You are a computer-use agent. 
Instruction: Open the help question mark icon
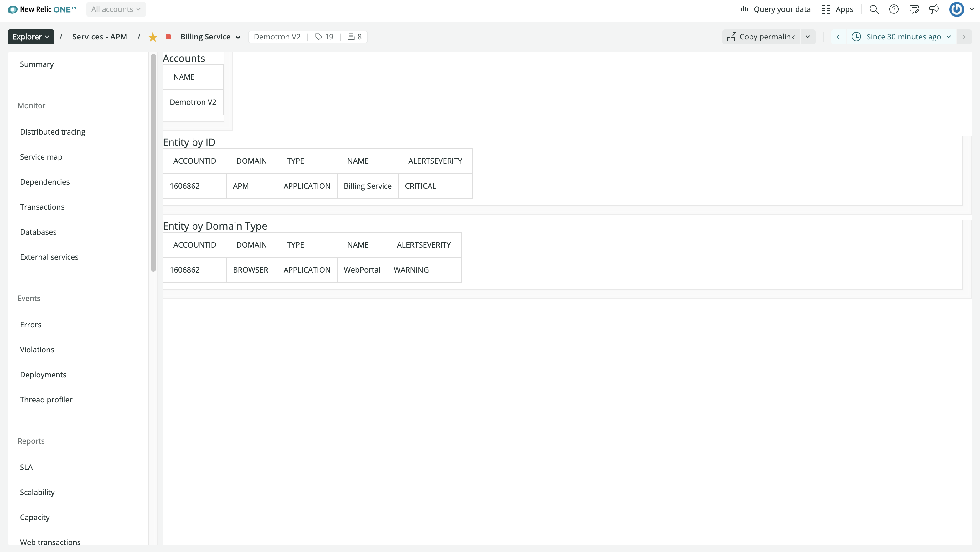pos(894,9)
